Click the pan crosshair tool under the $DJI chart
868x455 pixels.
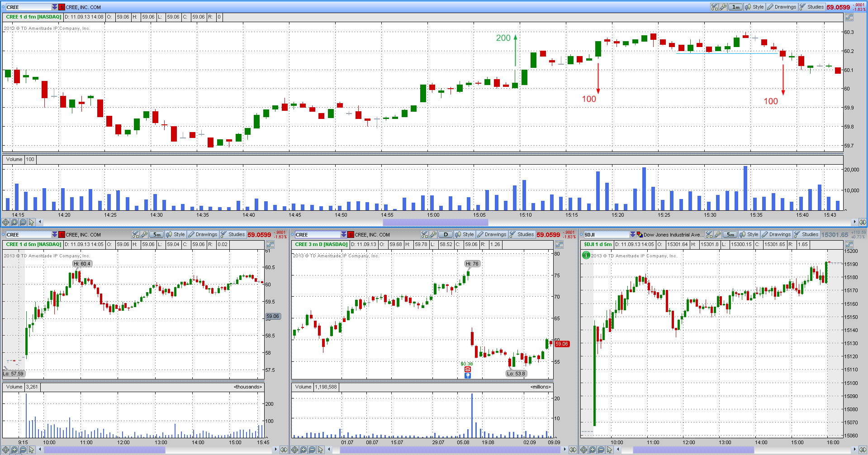(583, 450)
